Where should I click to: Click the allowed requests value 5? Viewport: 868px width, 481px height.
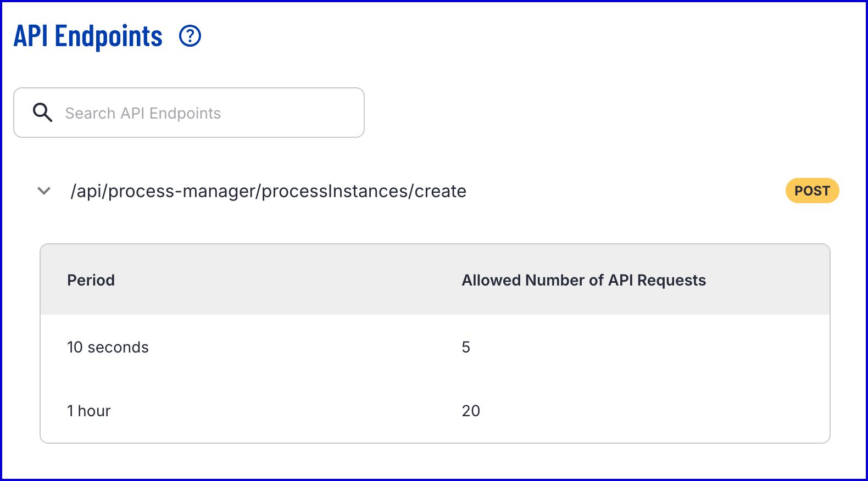click(x=466, y=348)
